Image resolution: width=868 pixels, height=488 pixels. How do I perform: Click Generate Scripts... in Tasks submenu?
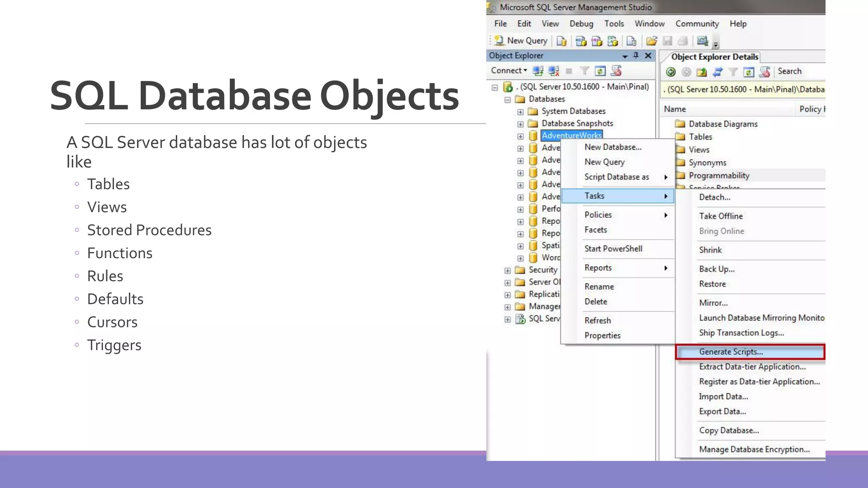pyautogui.click(x=751, y=352)
